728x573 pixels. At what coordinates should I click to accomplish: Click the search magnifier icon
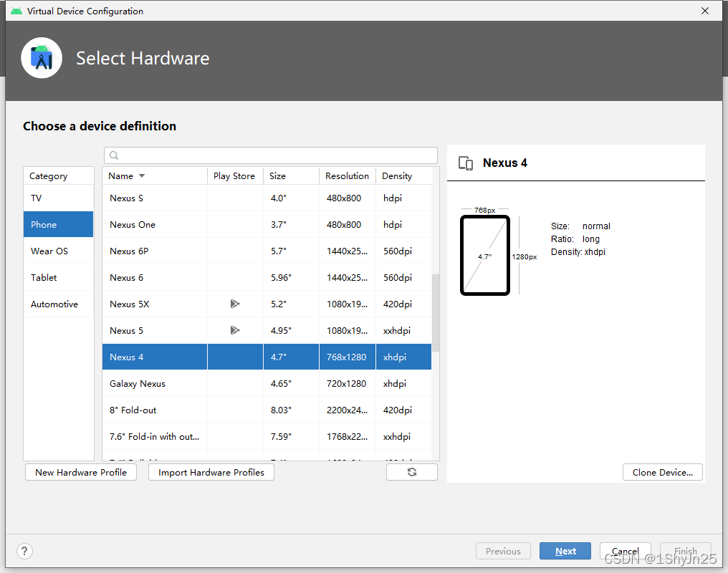click(114, 155)
